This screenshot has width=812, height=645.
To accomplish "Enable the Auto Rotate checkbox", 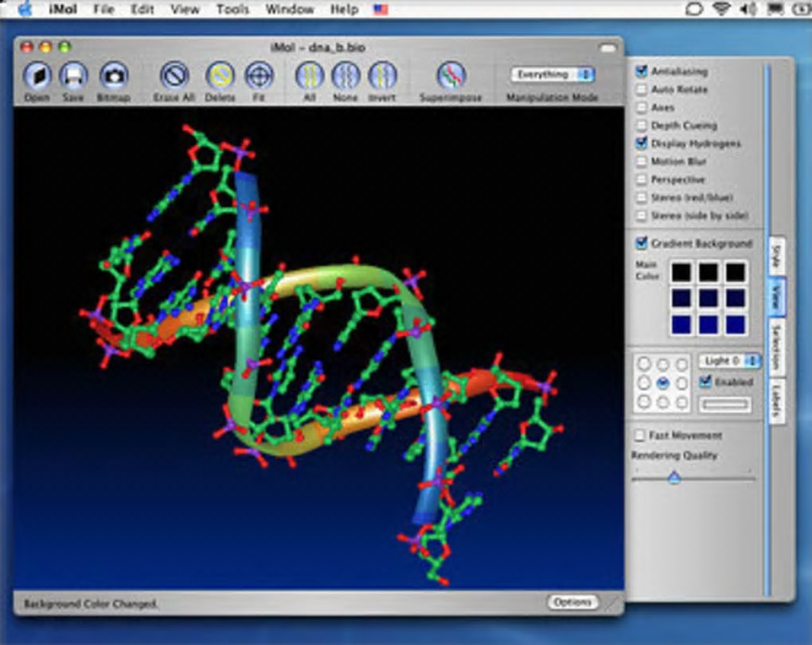I will tap(642, 89).
